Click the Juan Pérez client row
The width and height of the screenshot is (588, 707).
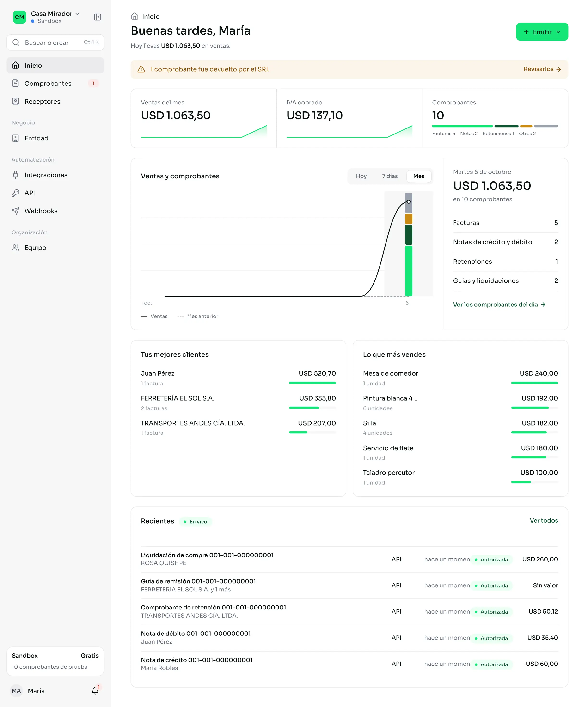click(238, 378)
